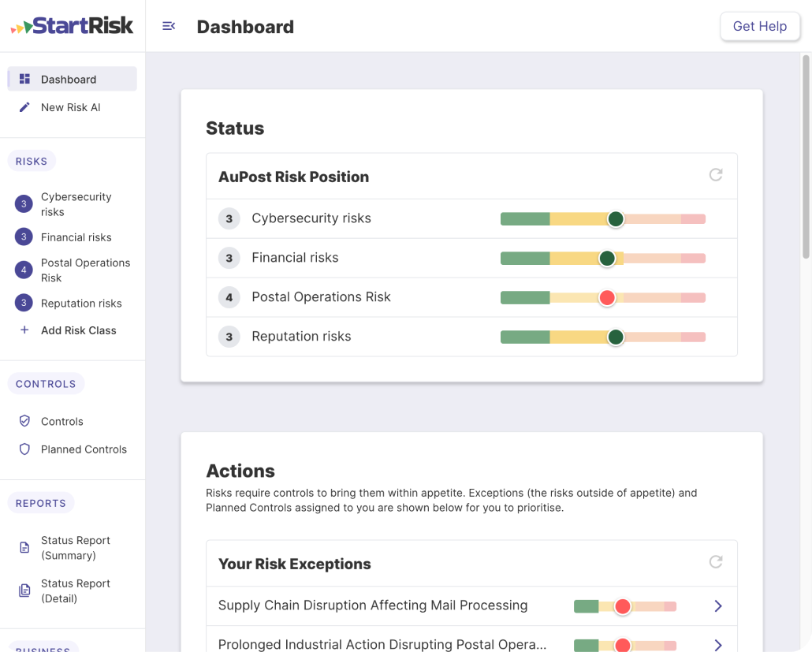Switch to the Dashboard sidebar entry
The width and height of the screenshot is (812, 652).
(x=69, y=79)
